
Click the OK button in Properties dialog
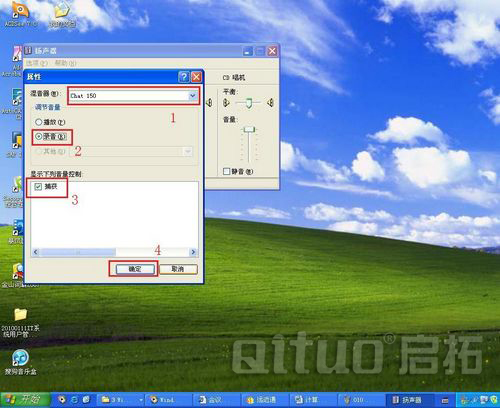(x=135, y=269)
